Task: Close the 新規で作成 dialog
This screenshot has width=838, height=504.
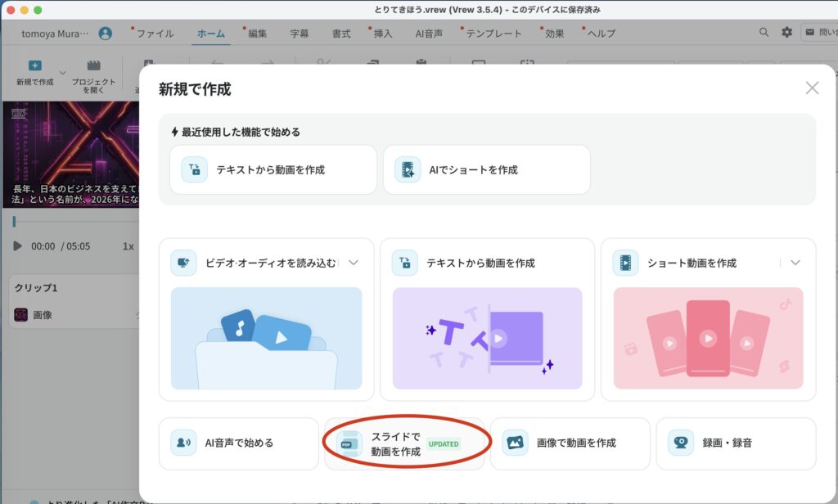Action: pos(812,88)
